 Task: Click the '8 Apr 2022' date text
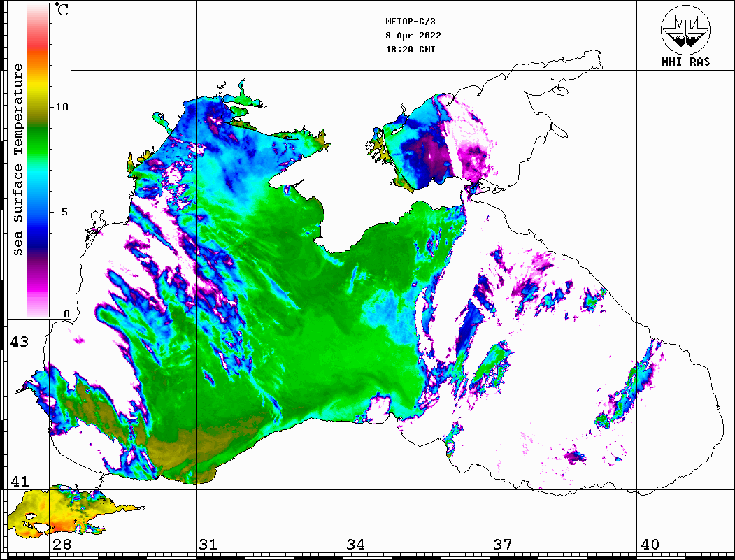[x=413, y=36]
